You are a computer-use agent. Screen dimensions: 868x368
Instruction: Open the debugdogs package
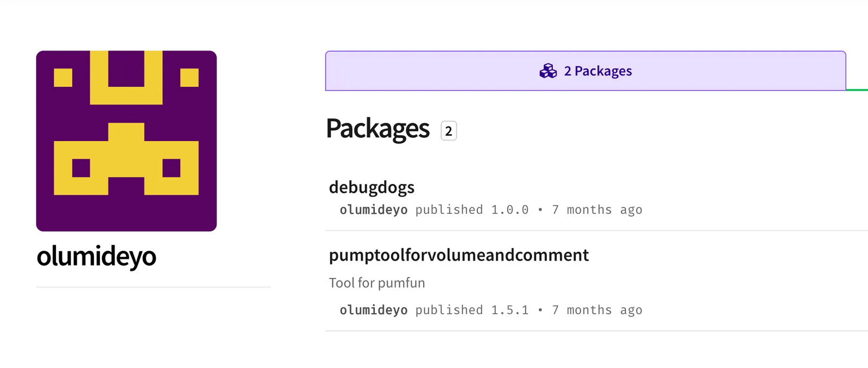(x=372, y=187)
